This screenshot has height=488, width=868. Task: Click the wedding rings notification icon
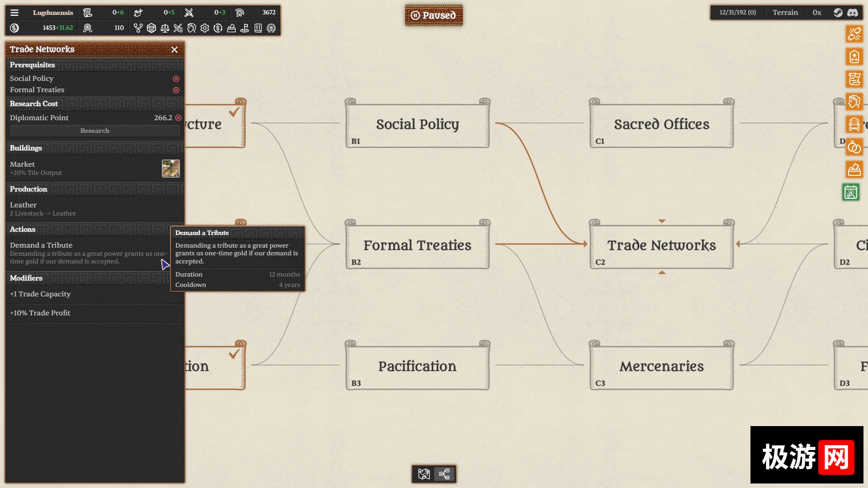(854, 147)
